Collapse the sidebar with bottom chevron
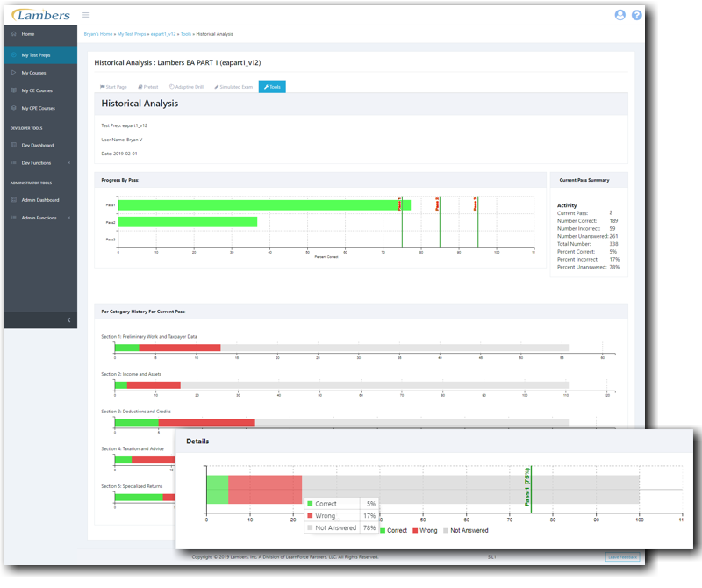 click(x=68, y=319)
